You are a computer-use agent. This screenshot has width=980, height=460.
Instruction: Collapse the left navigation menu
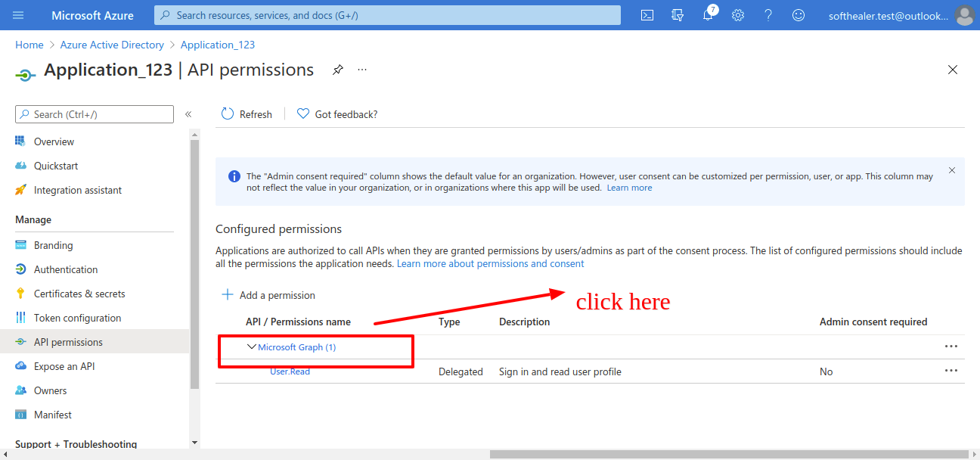[188, 114]
